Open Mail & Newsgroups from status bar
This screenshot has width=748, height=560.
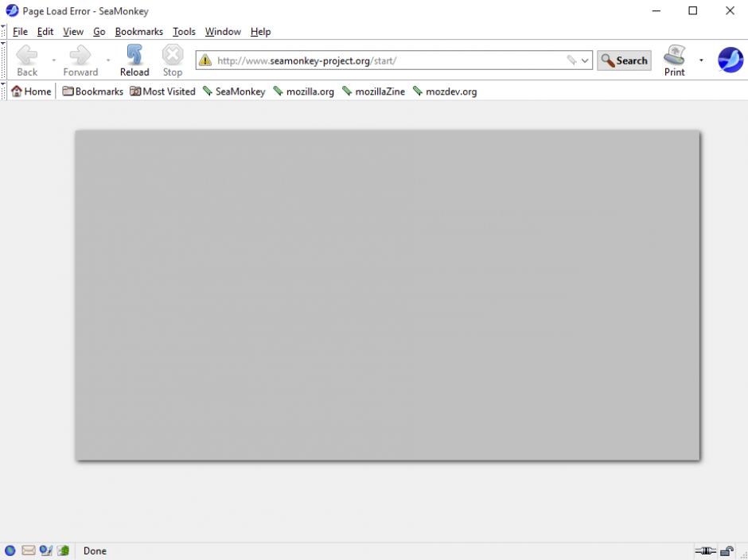tap(28, 550)
